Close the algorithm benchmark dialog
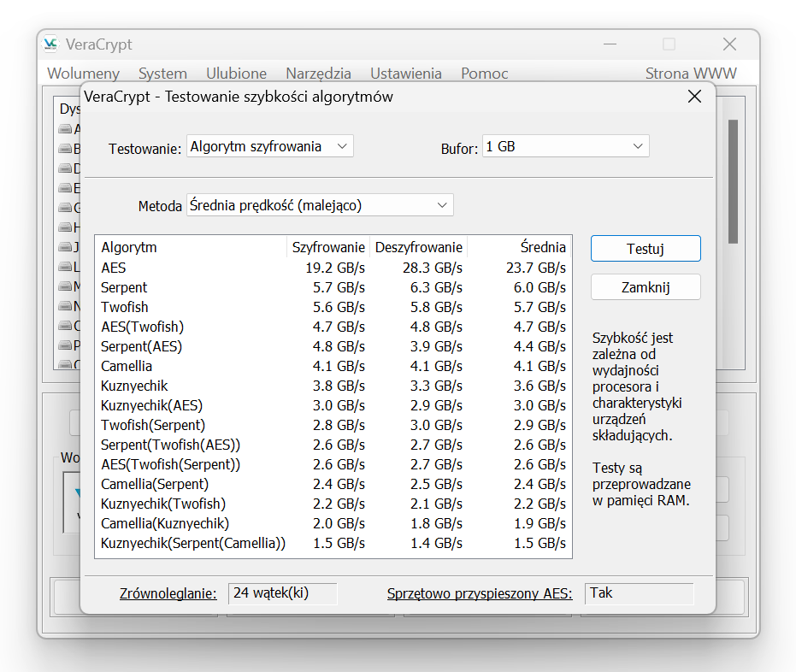This screenshot has height=672, width=796. click(694, 97)
